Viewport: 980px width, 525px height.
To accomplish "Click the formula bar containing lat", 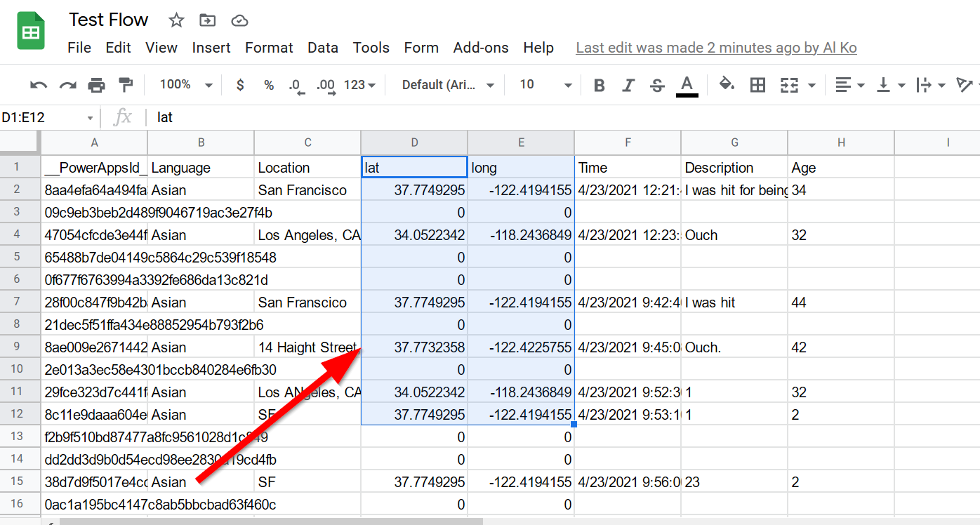I will (491, 117).
